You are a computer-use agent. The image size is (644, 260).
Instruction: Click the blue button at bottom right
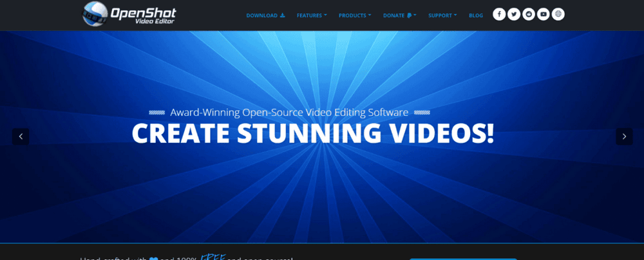coord(462,257)
